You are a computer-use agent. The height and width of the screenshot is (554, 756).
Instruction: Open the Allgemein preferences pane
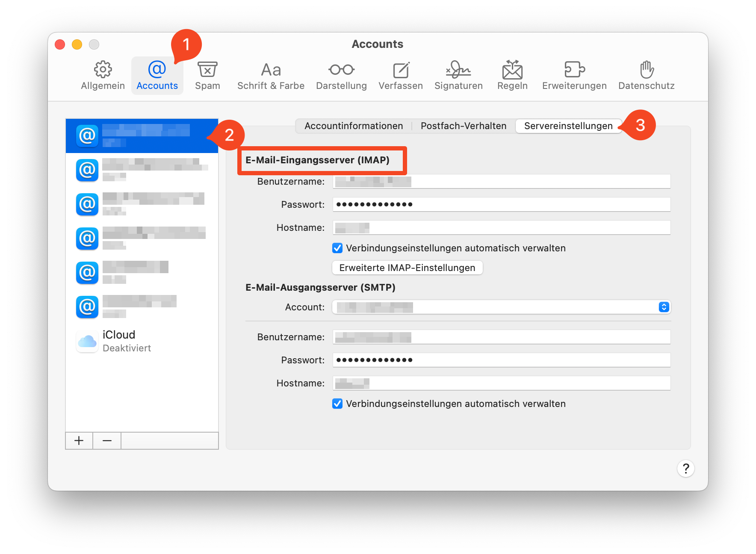(103, 76)
